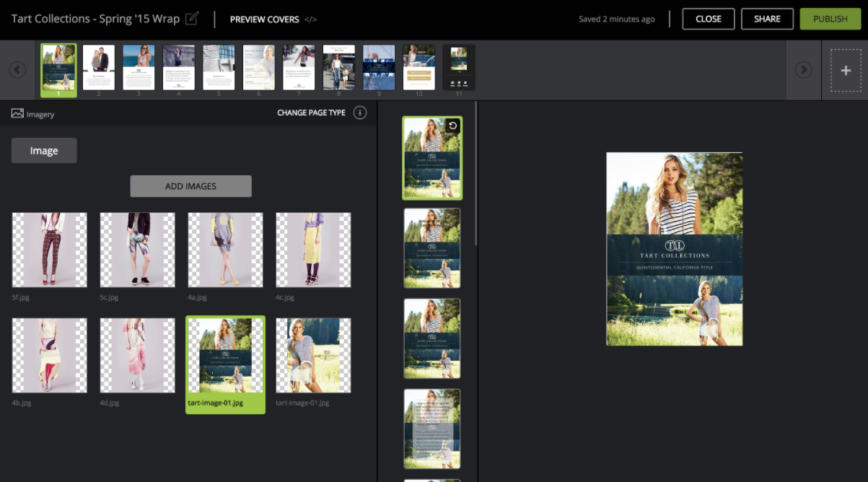Click the reset icon on the selected layout
The width and height of the screenshot is (868, 482).
pos(452,126)
